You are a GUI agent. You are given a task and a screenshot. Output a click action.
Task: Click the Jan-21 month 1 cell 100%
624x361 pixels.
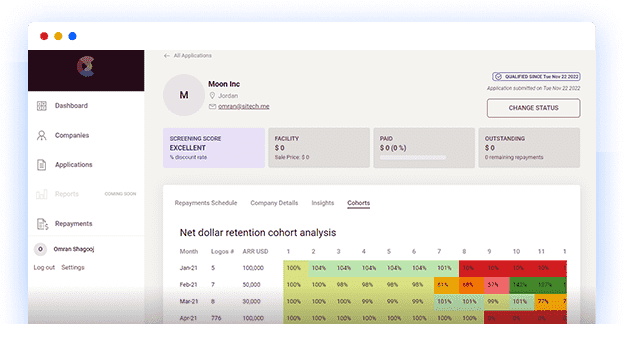click(x=296, y=269)
